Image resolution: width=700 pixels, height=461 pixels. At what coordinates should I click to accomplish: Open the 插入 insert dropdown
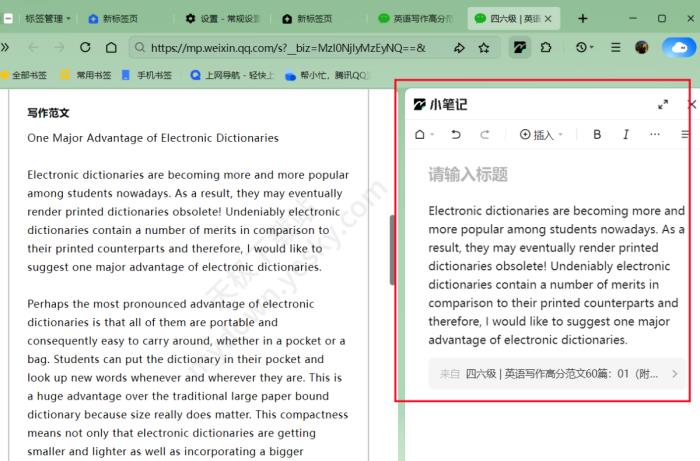pyautogui.click(x=541, y=135)
